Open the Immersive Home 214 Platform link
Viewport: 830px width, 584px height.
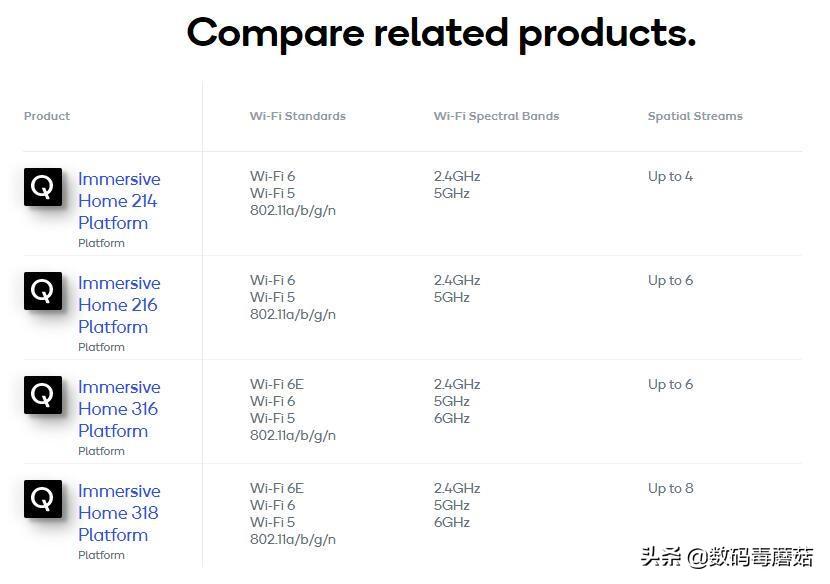pyautogui.click(x=119, y=201)
